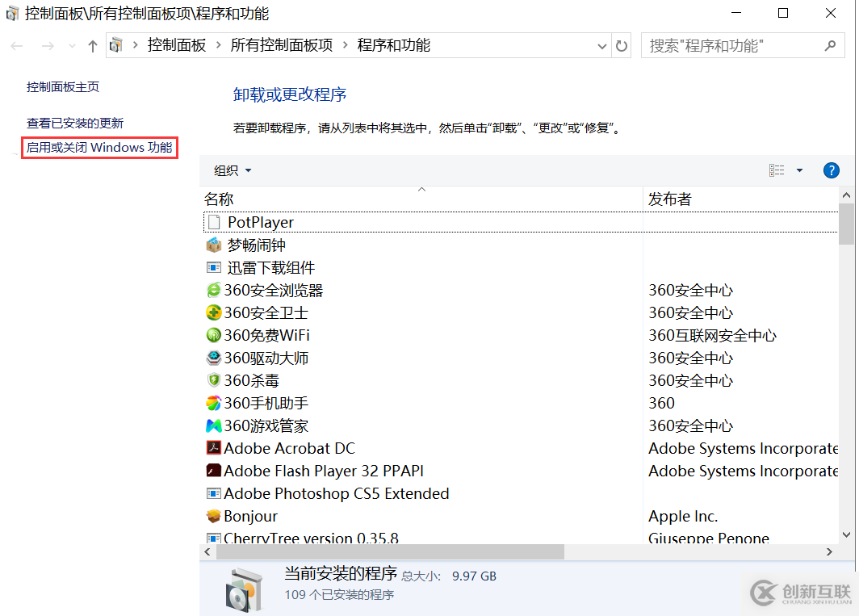Click the 360安全卫士 icon
Image resolution: width=859 pixels, height=616 pixels.
(214, 312)
